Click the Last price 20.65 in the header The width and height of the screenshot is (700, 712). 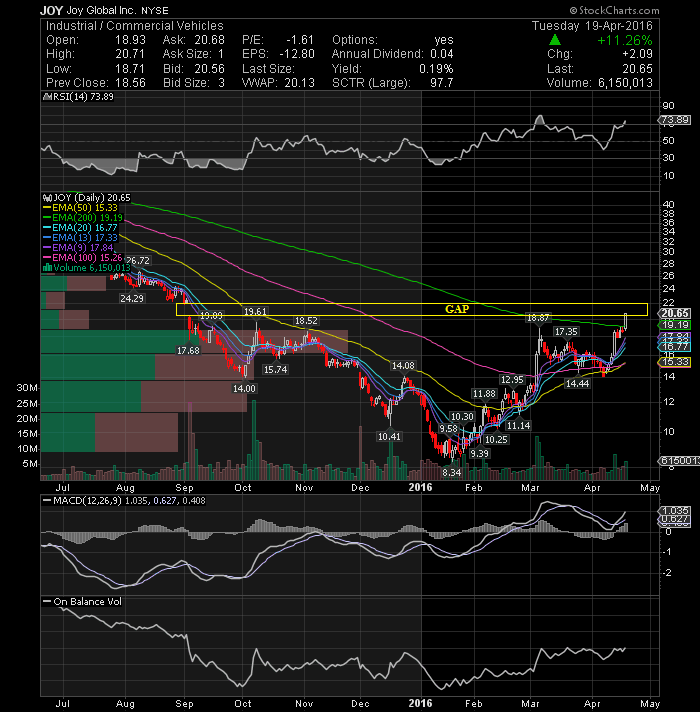(637, 69)
